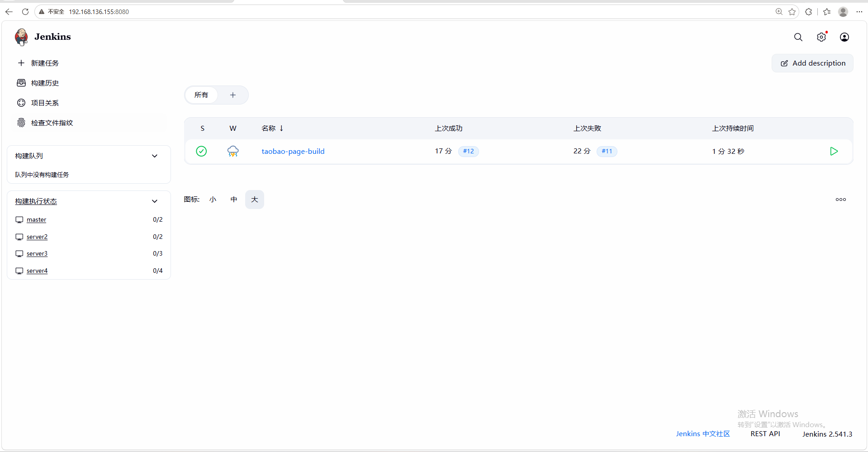Open Jenkins search magnifier icon
This screenshot has height=452, width=868.
pyautogui.click(x=798, y=37)
